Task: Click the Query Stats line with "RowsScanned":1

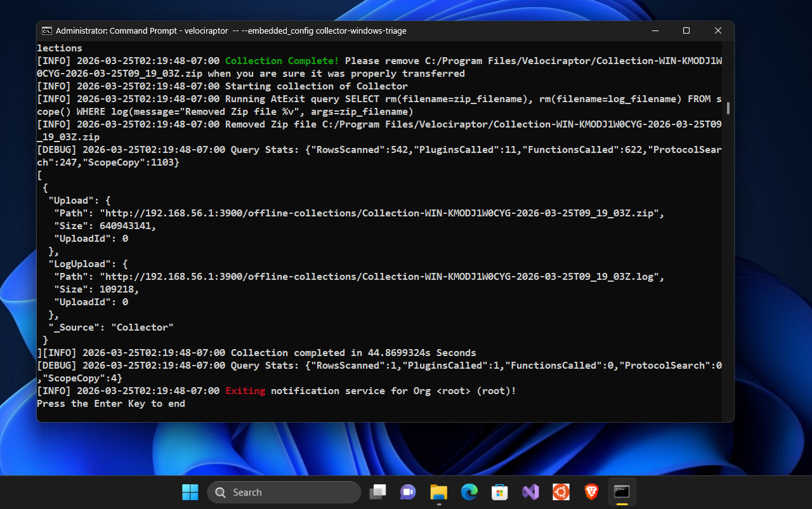Action: tap(379, 372)
